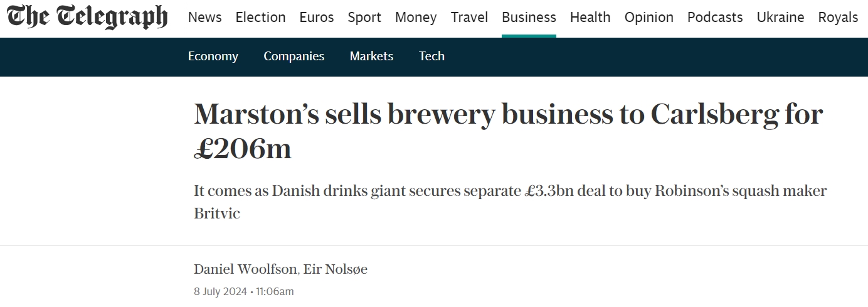Select Sport in the top navigation
This screenshot has width=868, height=307.
tap(364, 18)
